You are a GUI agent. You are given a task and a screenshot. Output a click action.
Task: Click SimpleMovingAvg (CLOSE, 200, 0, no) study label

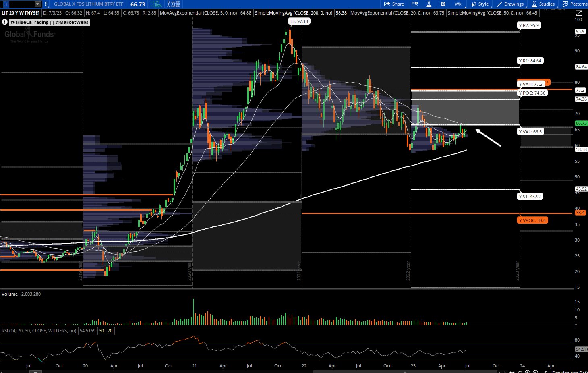pyautogui.click(x=294, y=13)
